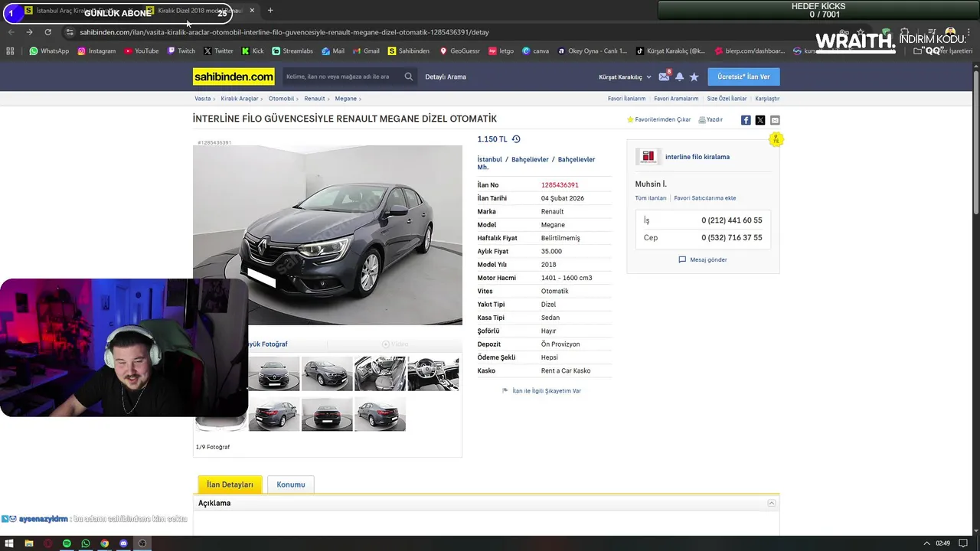The image size is (980, 551).
Task: Click the main Renault Megane photo
Action: (328, 235)
